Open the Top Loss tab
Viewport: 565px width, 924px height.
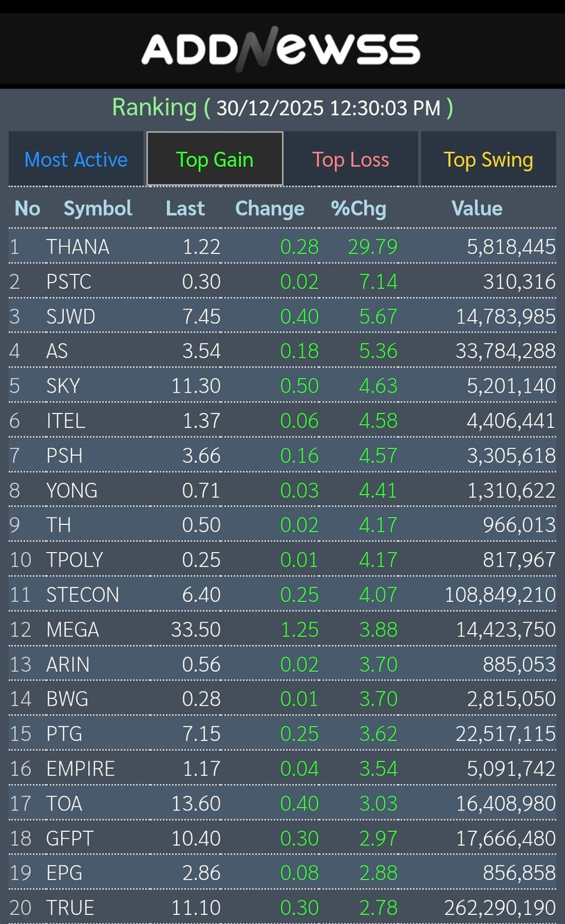pyautogui.click(x=351, y=159)
